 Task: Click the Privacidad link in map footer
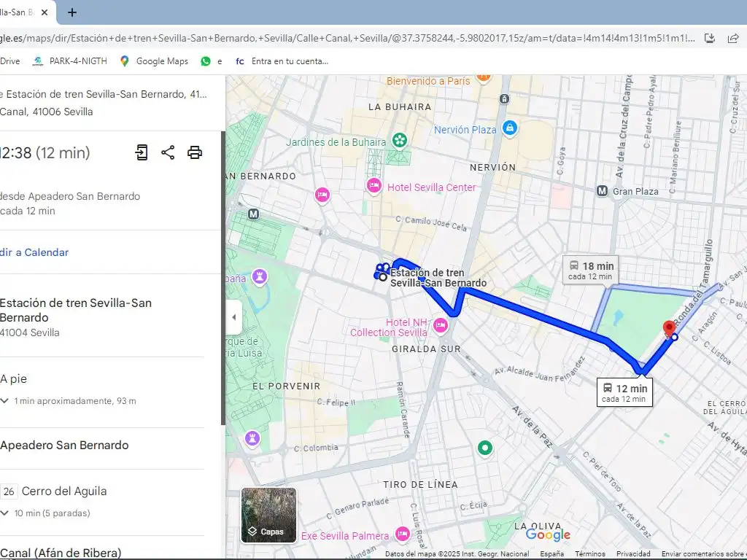(633, 554)
